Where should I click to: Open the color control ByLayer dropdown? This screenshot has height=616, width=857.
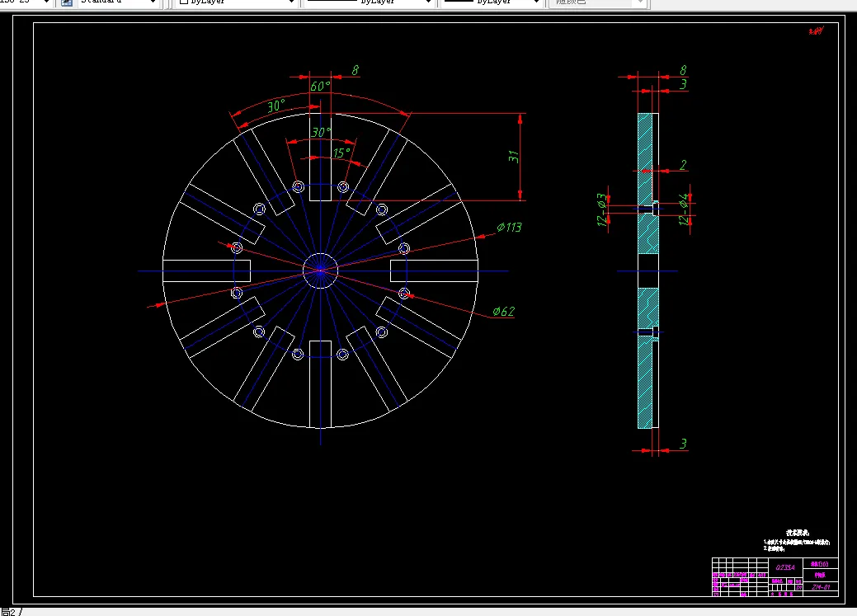[236, 2]
